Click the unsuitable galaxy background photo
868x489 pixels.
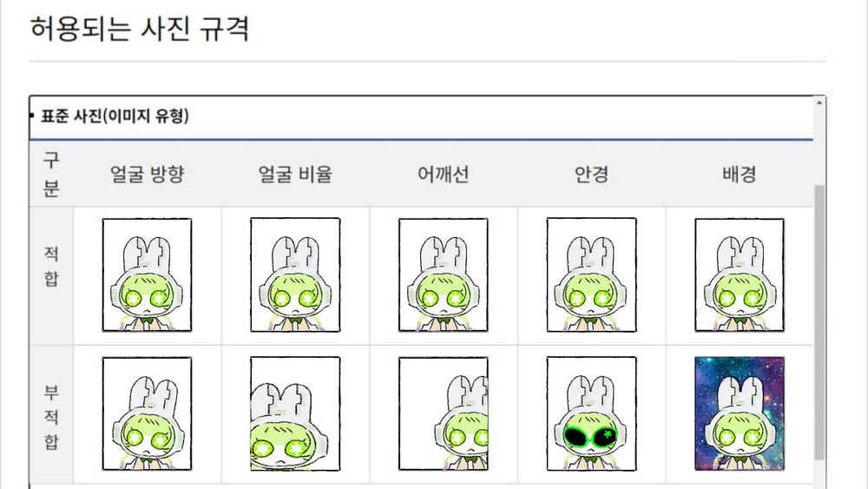[x=740, y=413]
